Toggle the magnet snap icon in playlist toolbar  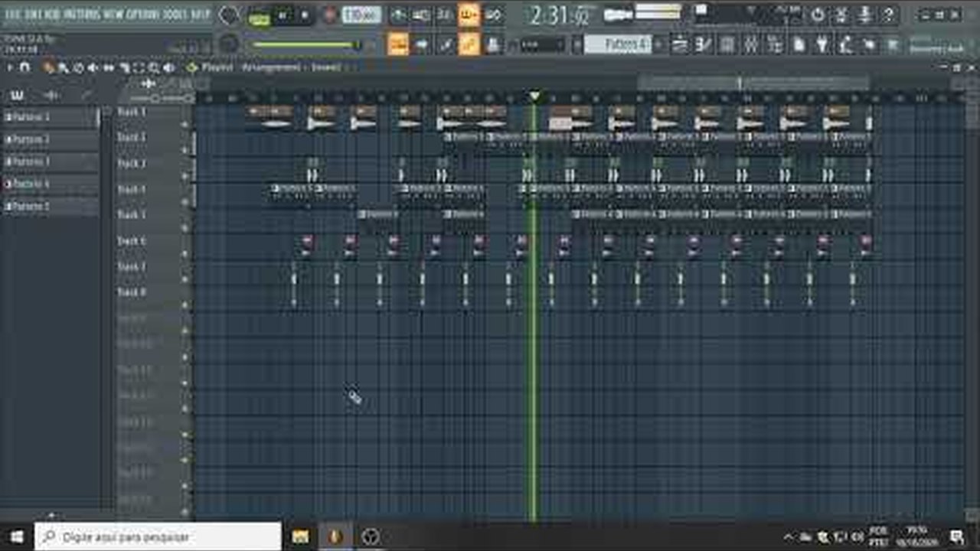24,68
